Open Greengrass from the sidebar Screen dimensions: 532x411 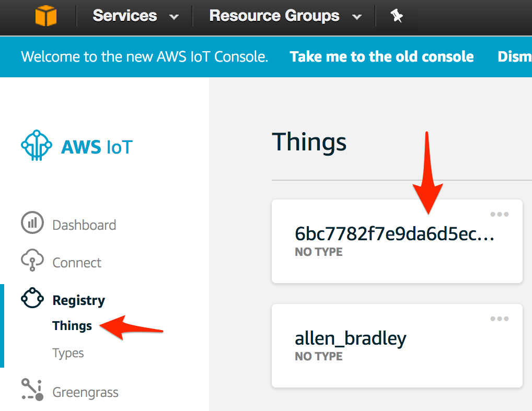[x=85, y=392]
